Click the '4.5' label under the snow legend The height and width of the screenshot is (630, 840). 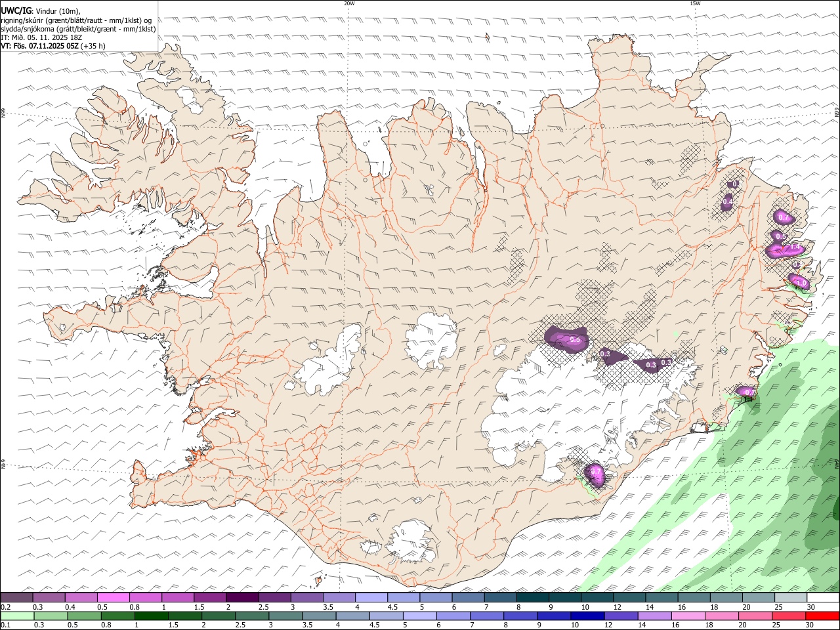pyautogui.click(x=392, y=607)
